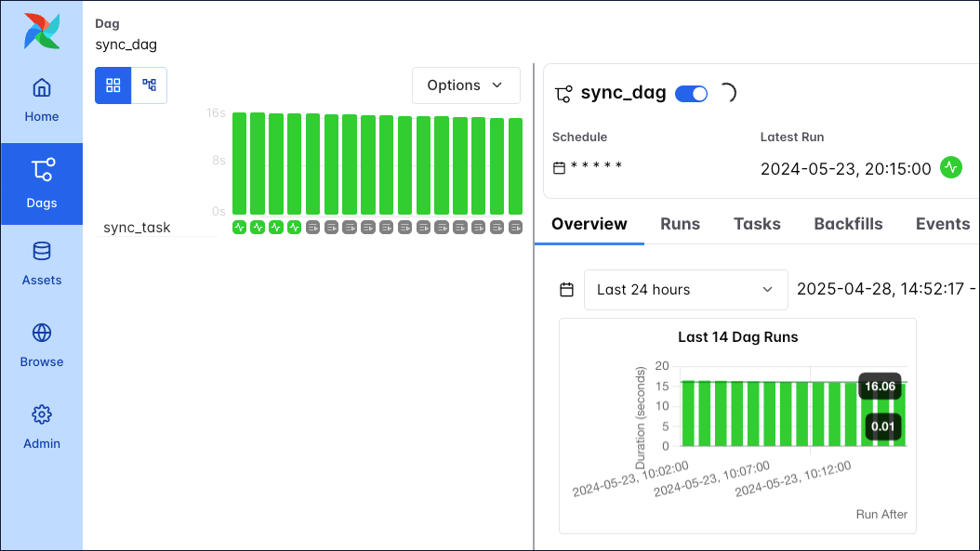Open the Home page from the sidebar
This screenshot has width=980, height=551.
point(41,98)
